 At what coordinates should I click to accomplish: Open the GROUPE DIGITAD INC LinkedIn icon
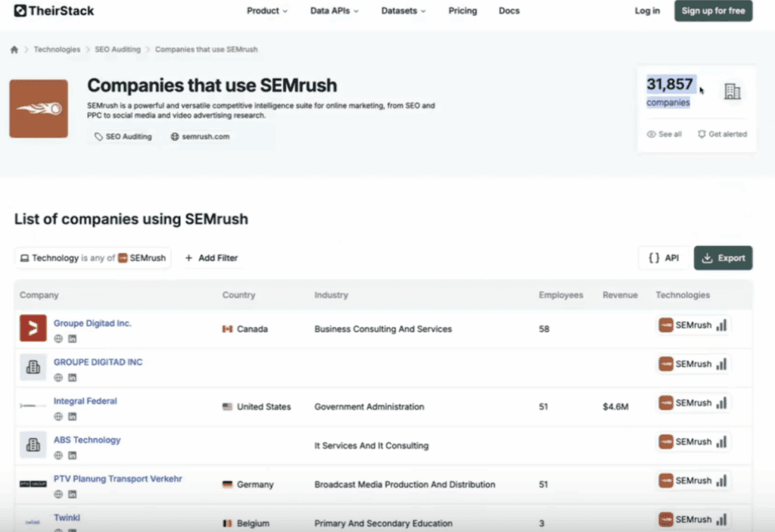72,378
